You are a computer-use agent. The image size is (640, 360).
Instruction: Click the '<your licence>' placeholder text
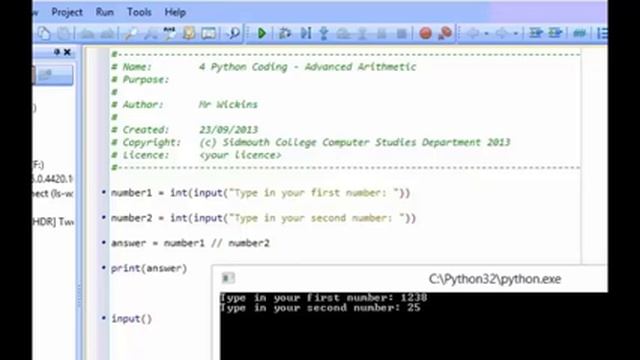(x=240, y=155)
